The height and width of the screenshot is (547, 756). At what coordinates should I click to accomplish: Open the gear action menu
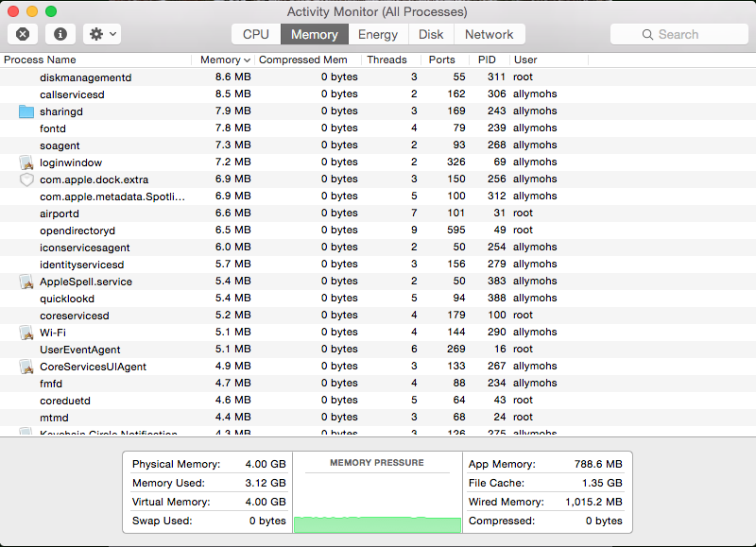tap(102, 34)
